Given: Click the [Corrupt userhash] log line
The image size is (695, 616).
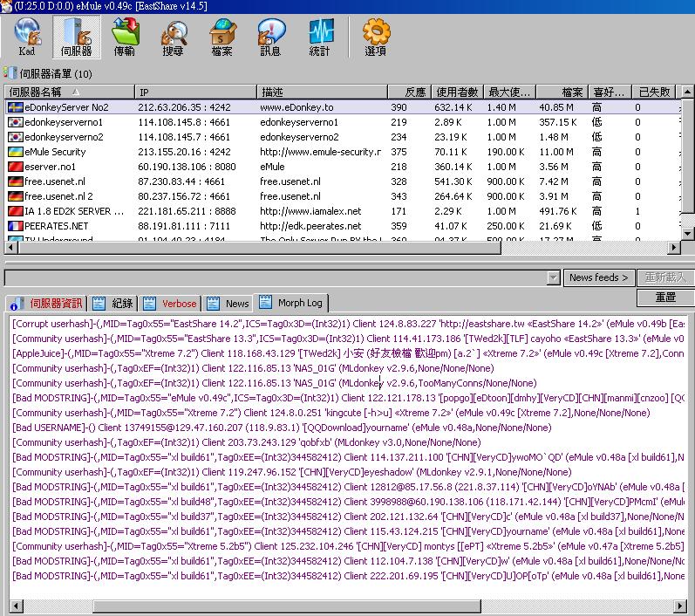Looking at the screenshot, I should (348, 324).
